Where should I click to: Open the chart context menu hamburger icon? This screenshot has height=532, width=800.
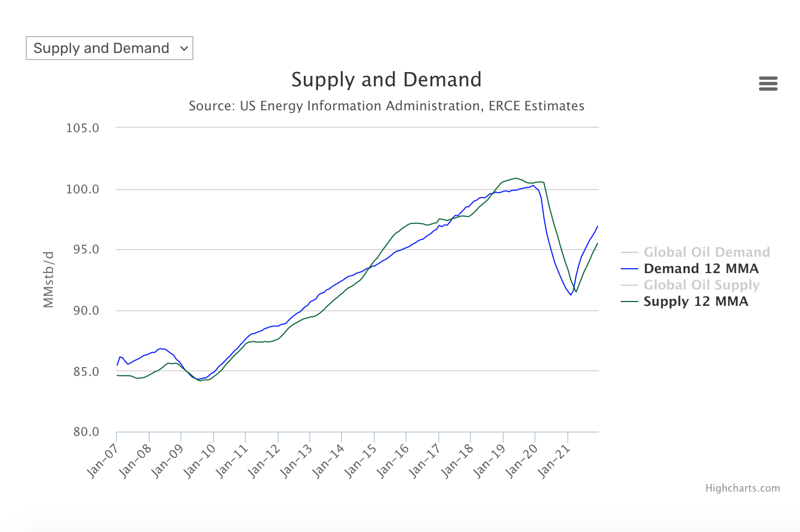[x=768, y=84]
